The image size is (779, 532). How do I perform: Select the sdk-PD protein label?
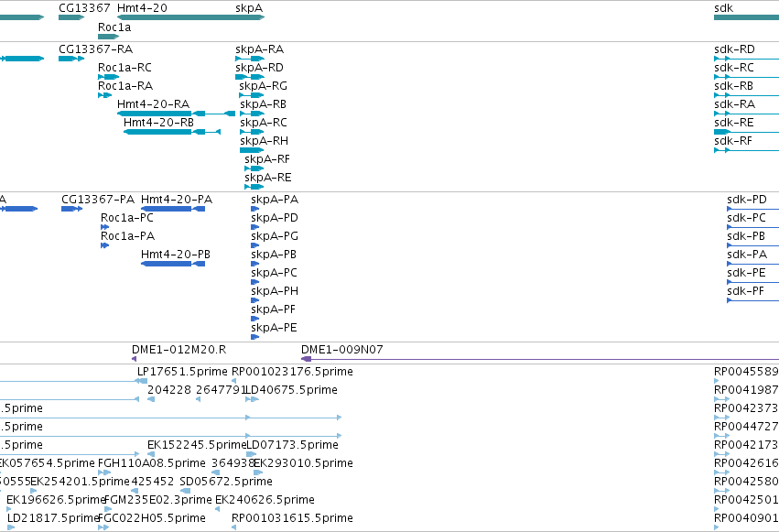click(x=747, y=200)
